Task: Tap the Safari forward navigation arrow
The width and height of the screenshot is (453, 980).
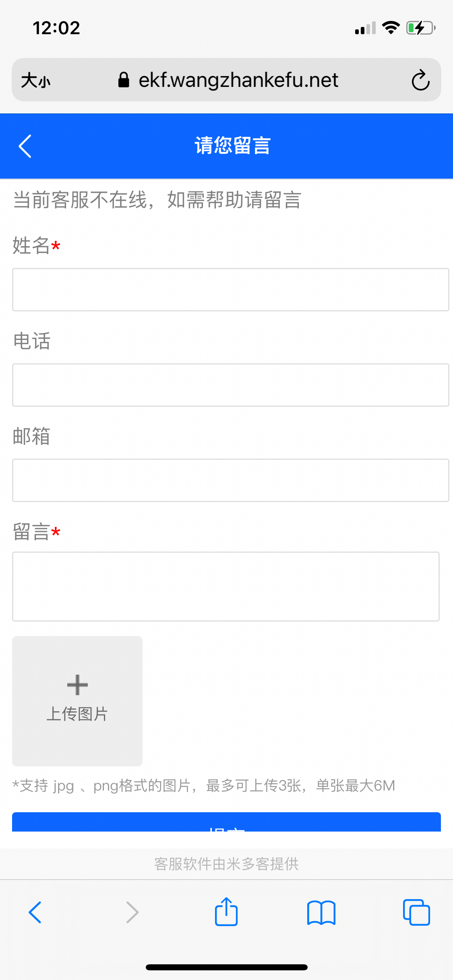Action: pyautogui.click(x=132, y=912)
